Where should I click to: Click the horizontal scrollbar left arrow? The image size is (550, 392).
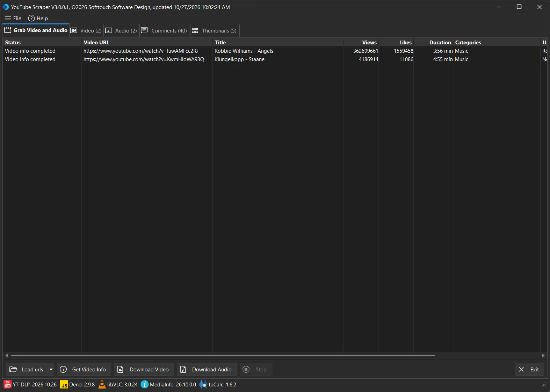pyautogui.click(x=7, y=355)
